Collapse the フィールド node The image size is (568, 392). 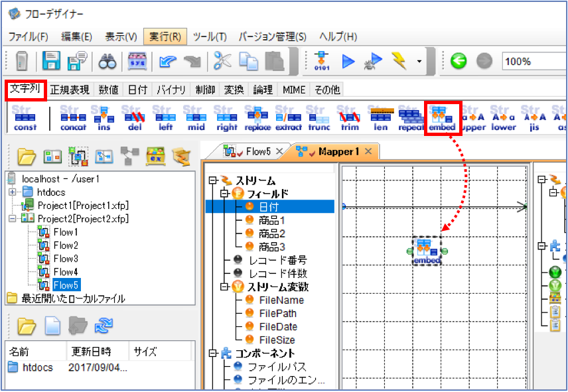coord(225,194)
